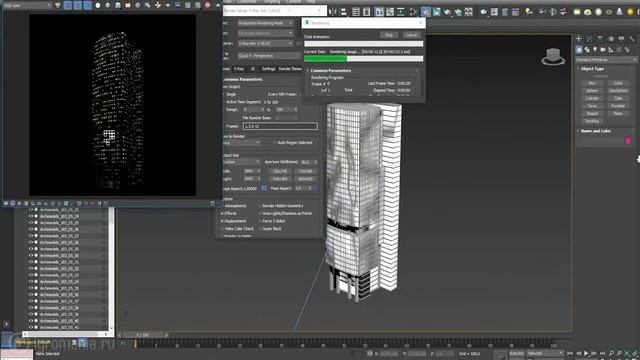640x360 pixels.
Task: Create a Teapot primitive
Action: (x=592, y=113)
